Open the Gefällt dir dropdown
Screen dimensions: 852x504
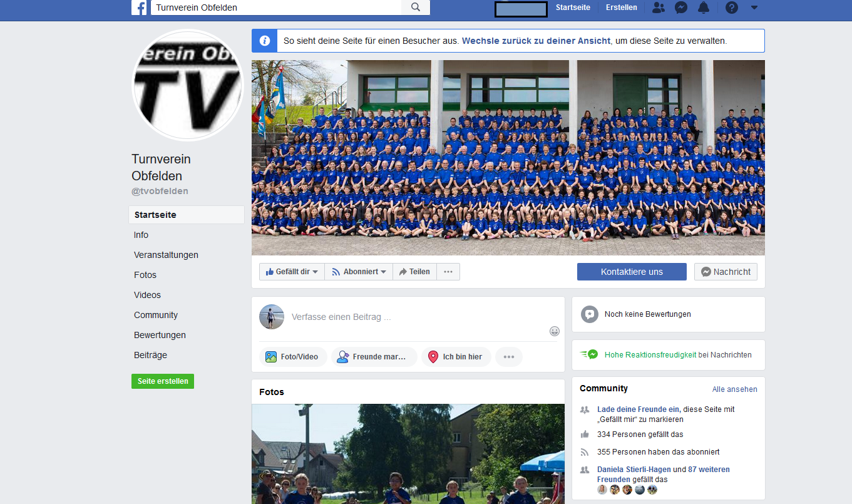tap(292, 272)
